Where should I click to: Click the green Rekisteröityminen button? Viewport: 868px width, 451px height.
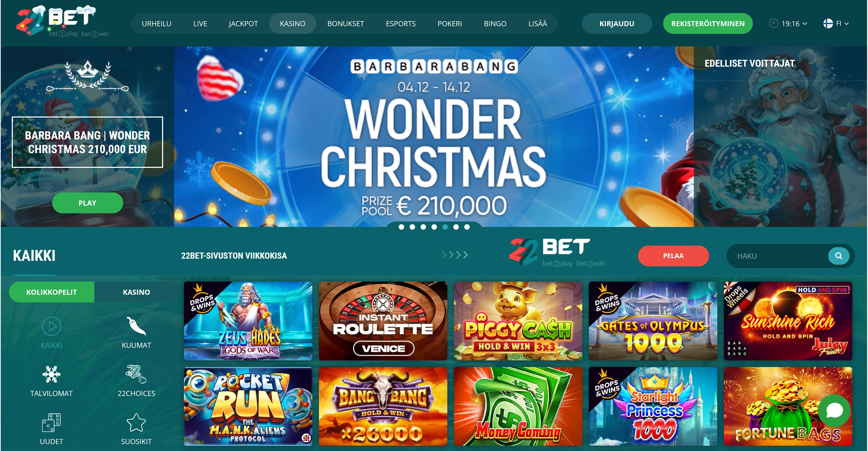point(708,24)
